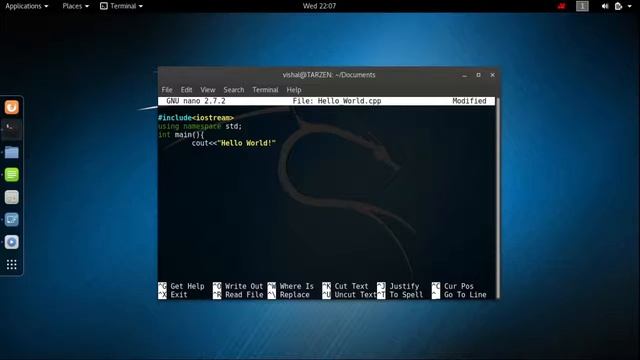Click 'Cut Text' shortcut label
Viewport: 640px width, 360px height.
pyautogui.click(x=351, y=286)
